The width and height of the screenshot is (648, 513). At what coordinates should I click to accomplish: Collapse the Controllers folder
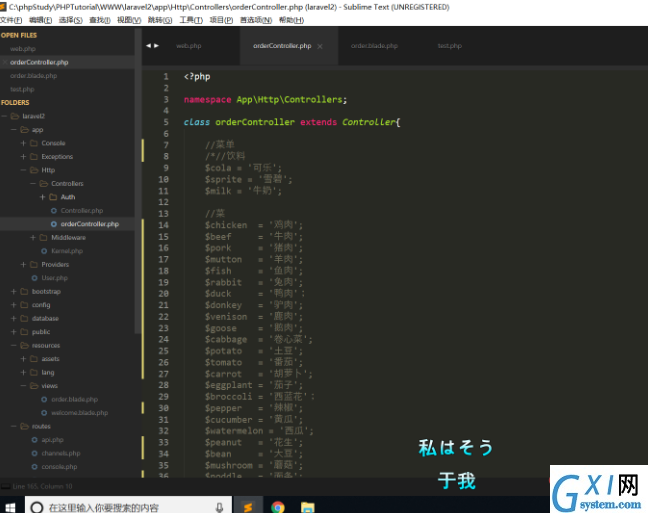click(33, 184)
